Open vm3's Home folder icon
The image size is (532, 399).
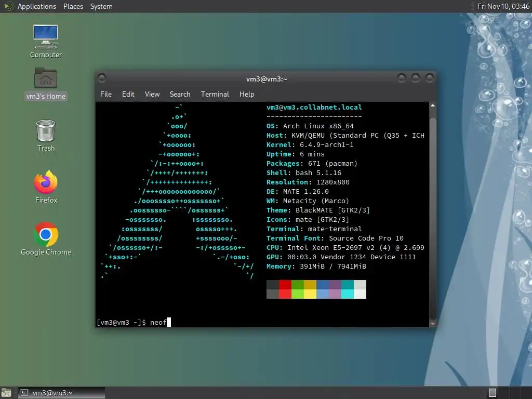coord(46,84)
